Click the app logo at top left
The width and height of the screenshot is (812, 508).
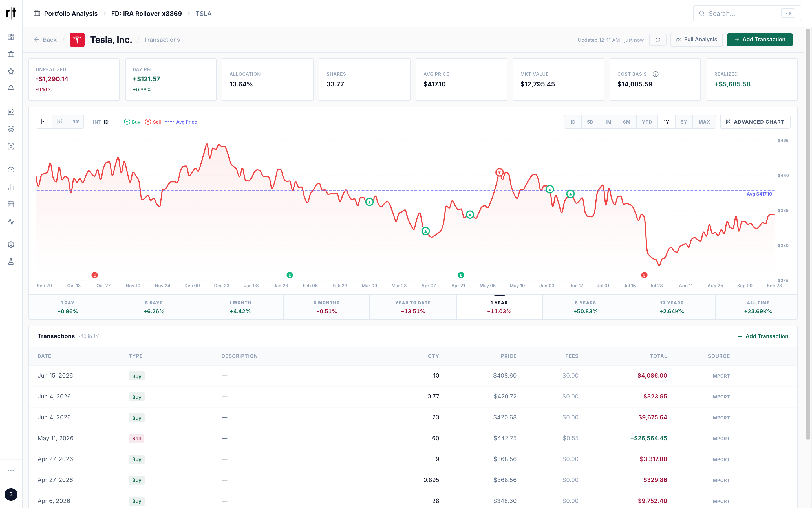tap(11, 13)
